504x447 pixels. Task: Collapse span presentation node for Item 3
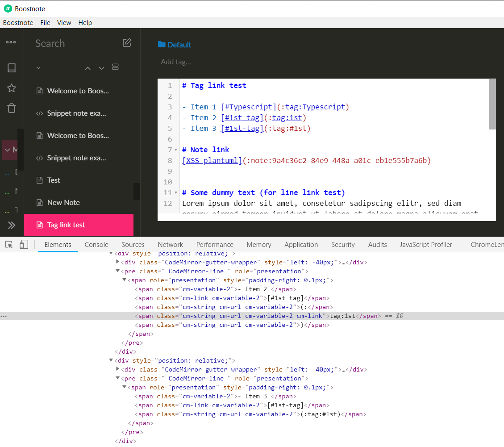tap(125, 387)
